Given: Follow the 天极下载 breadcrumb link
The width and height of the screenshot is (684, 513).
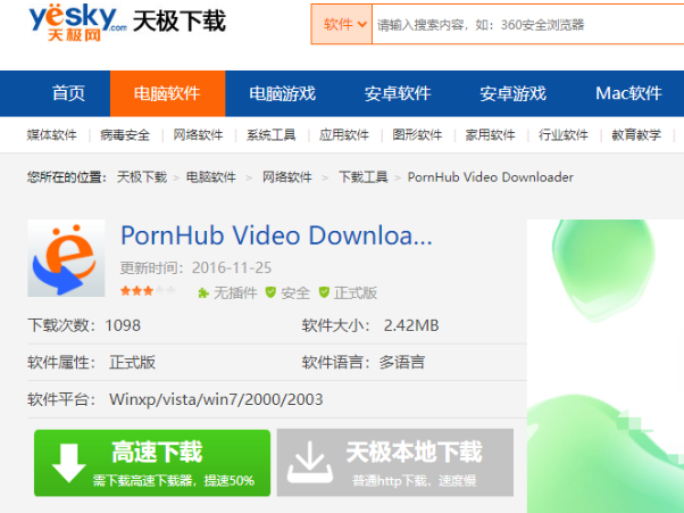Looking at the screenshot, I should pyautogui.click(x=142, y=177).
